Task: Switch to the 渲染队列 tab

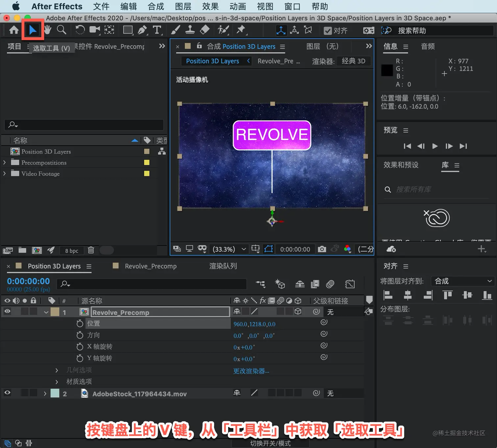Action: click(x=223, y=266)
